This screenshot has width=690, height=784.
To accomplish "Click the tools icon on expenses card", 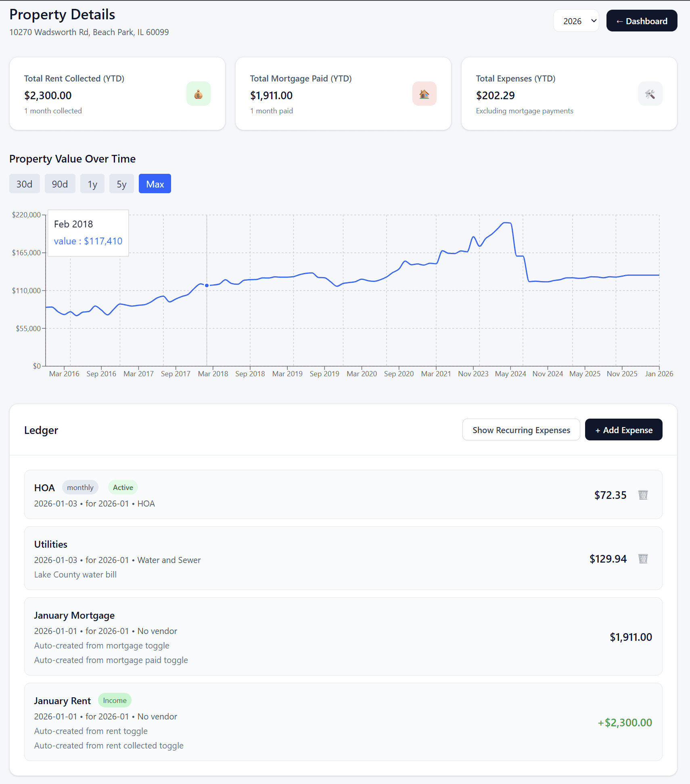I will [650, 94].
